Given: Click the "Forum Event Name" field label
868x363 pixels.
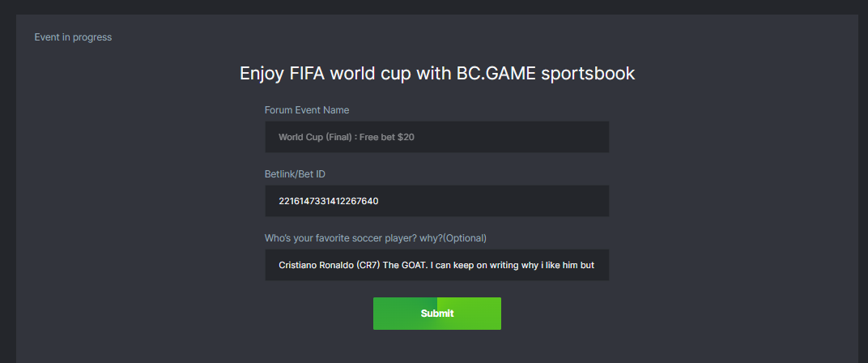Looking at the screenshot, I should 307,110.
